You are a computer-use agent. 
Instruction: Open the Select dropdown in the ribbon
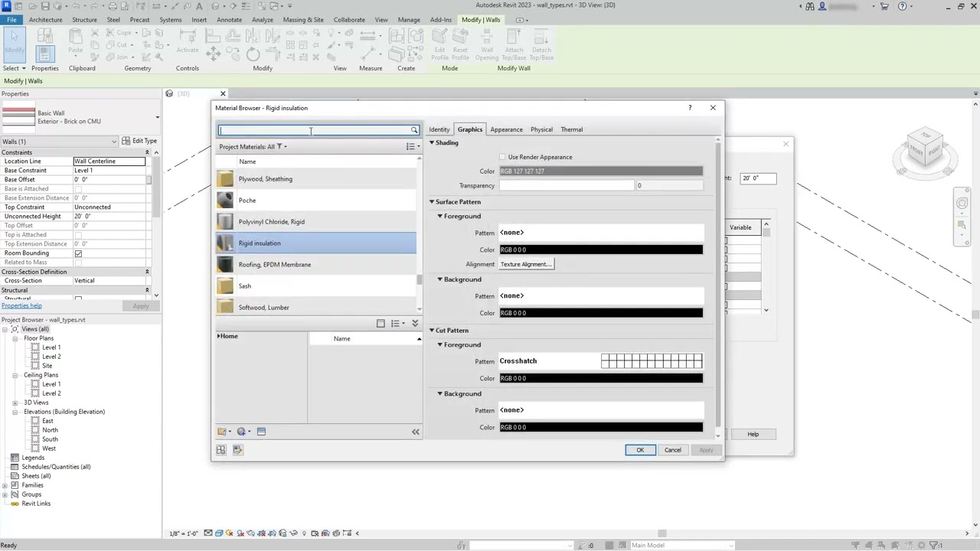(14, 68)
